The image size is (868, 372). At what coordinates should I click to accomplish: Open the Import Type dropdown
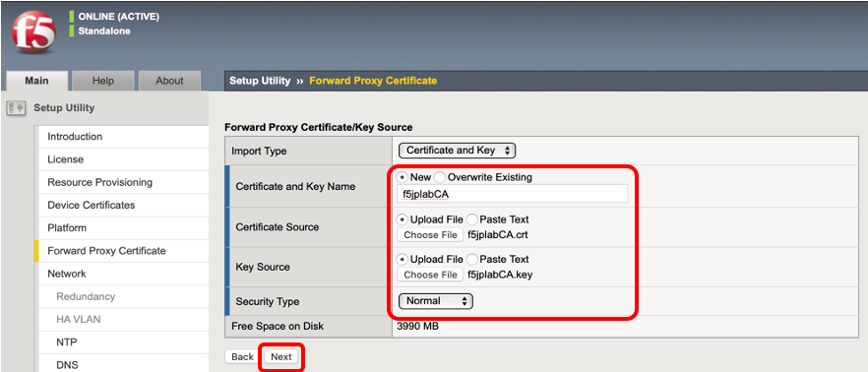coord(458,151)
